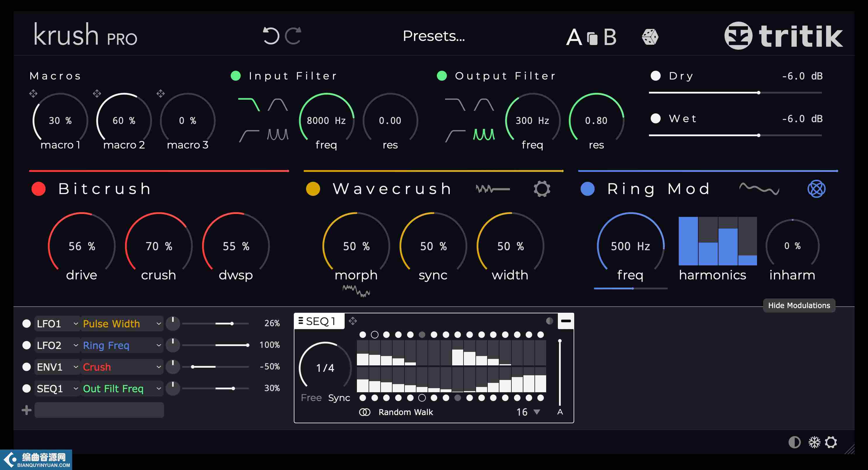
Task: Select the Output Filter high-pass shape icon
Action: coord(455,136)
